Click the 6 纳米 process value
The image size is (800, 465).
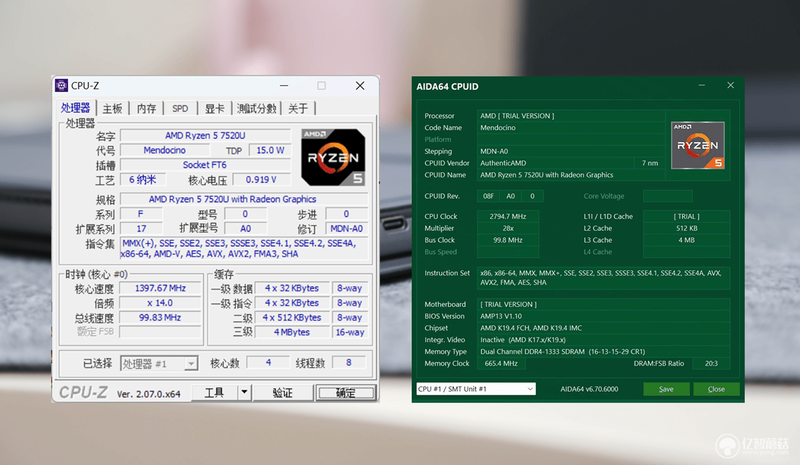(x=142, y=180)
